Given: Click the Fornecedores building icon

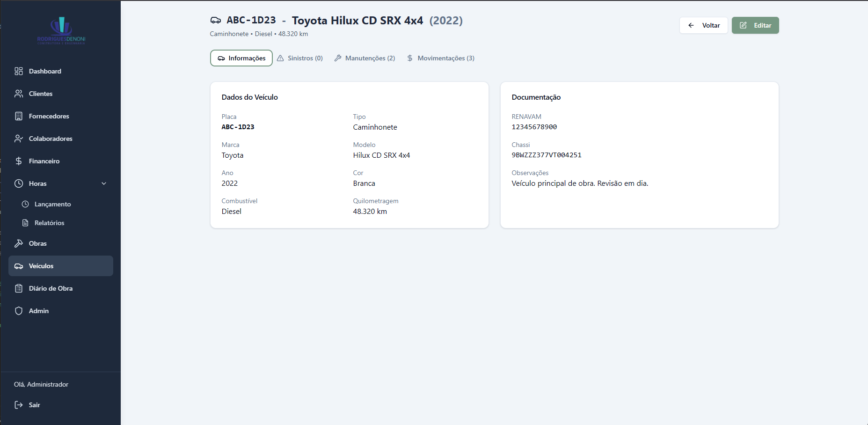Looking at the screenshot, I should [19, 116].
